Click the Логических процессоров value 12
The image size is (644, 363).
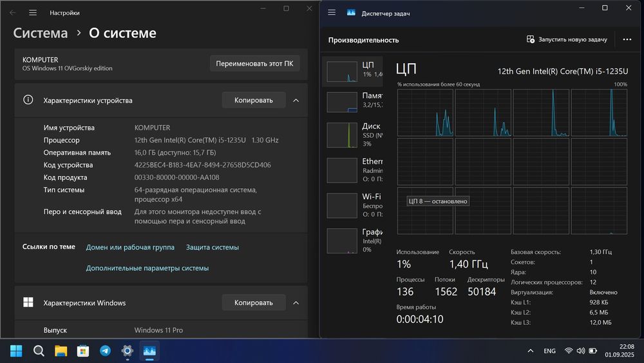click(592, 282)
